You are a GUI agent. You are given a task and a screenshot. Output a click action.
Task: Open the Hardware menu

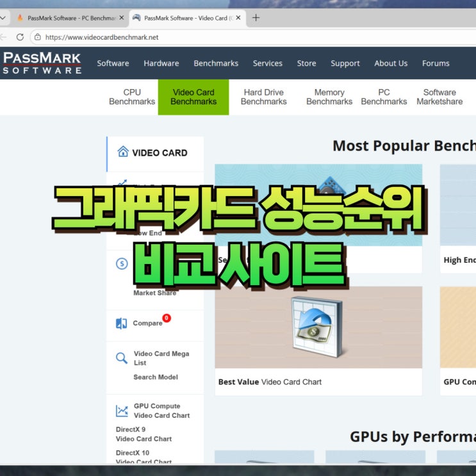click(x=161, y=63)
